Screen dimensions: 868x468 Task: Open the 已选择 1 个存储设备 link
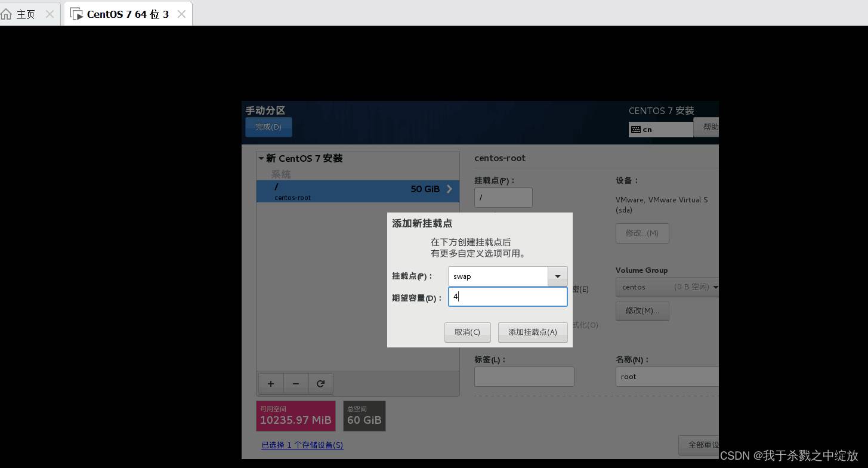pos(302,445)
